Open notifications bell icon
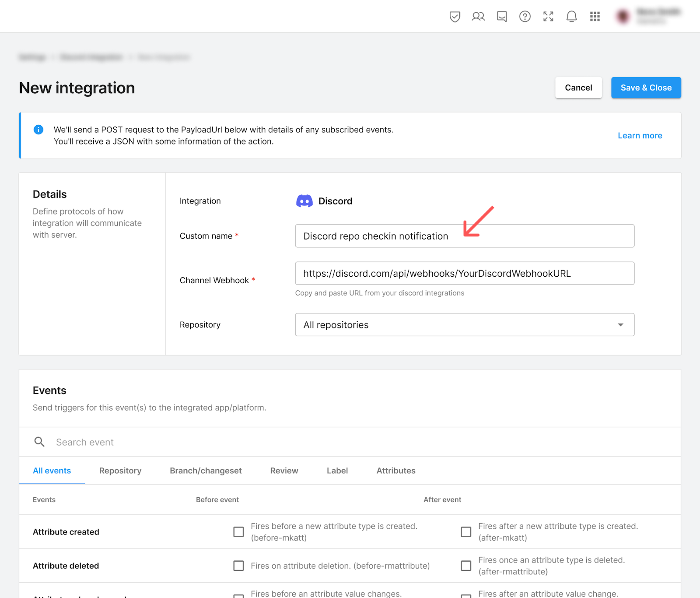 click(571, 17)
